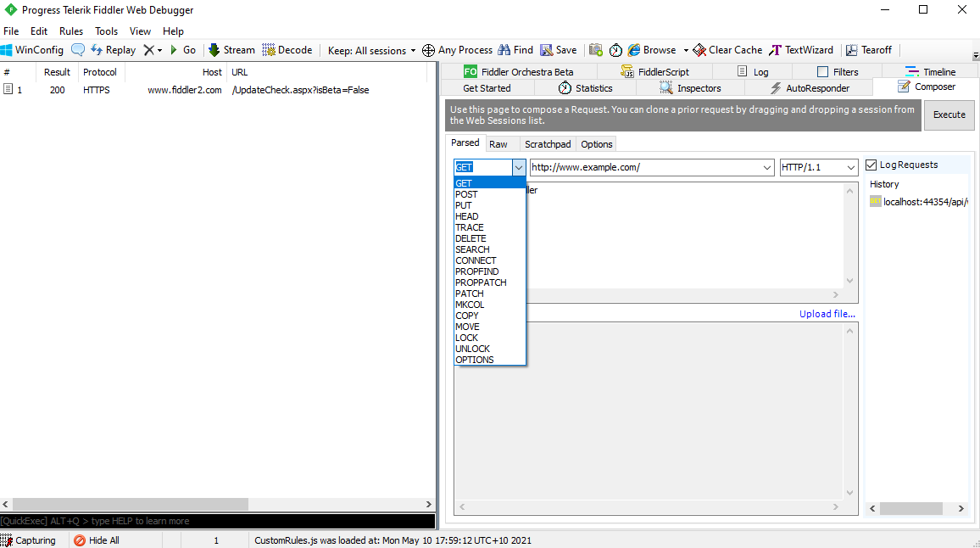This screenshot has width=980, height=548.
Task: Open the Tools menu
Action: tap(106, 31)
